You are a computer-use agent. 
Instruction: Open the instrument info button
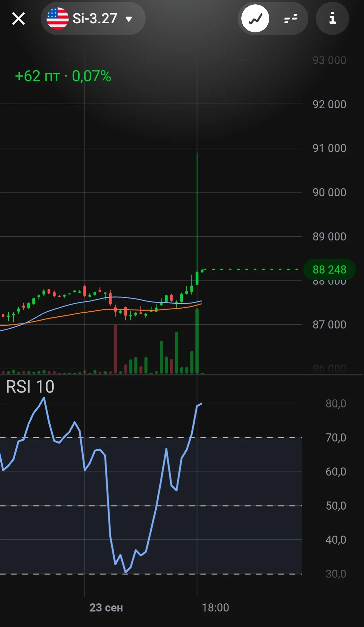332,19
